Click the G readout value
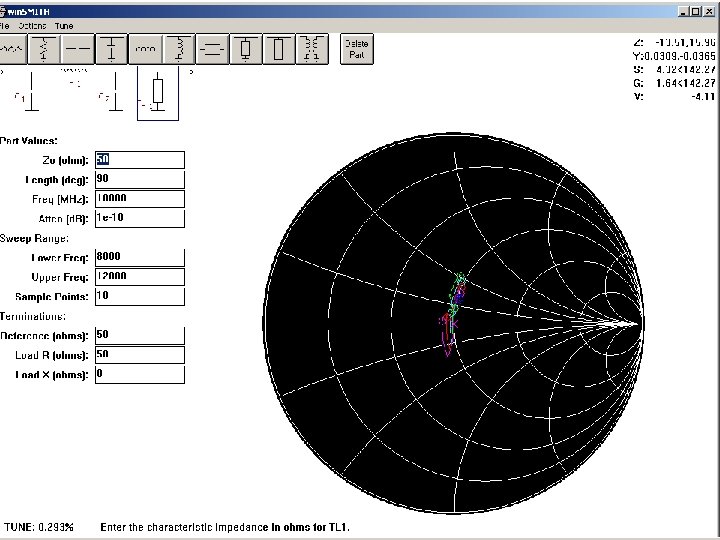Viewport: 720px width, 540px height. [685, 83]
